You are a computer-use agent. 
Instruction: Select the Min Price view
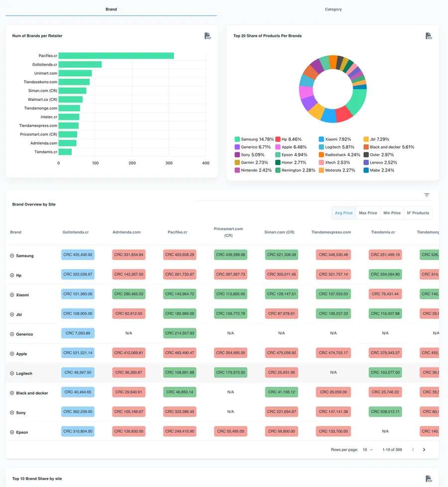click(392, 213)
